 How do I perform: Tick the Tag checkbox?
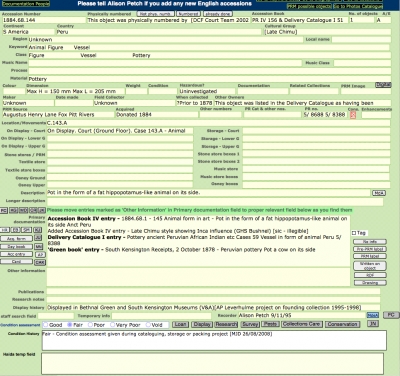coord(354,233)
